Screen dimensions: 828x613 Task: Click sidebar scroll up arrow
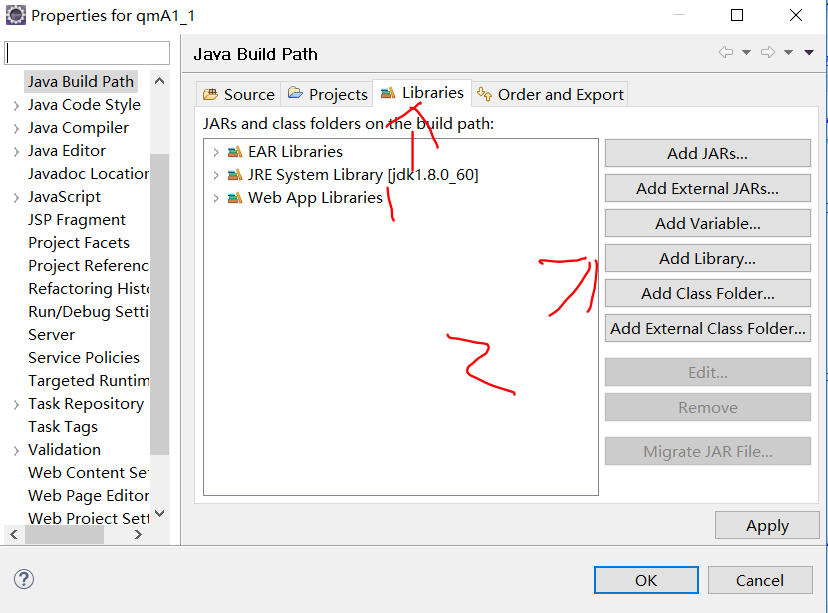(159, 81)
